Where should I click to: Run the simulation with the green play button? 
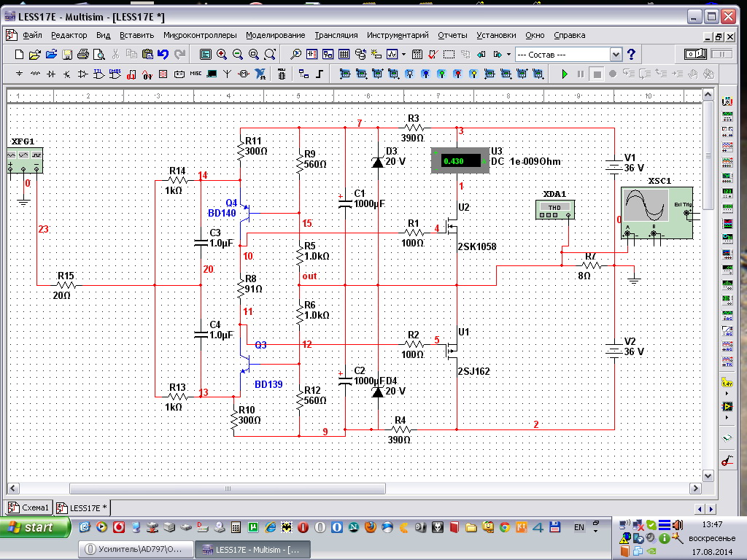tap(564, 74)
